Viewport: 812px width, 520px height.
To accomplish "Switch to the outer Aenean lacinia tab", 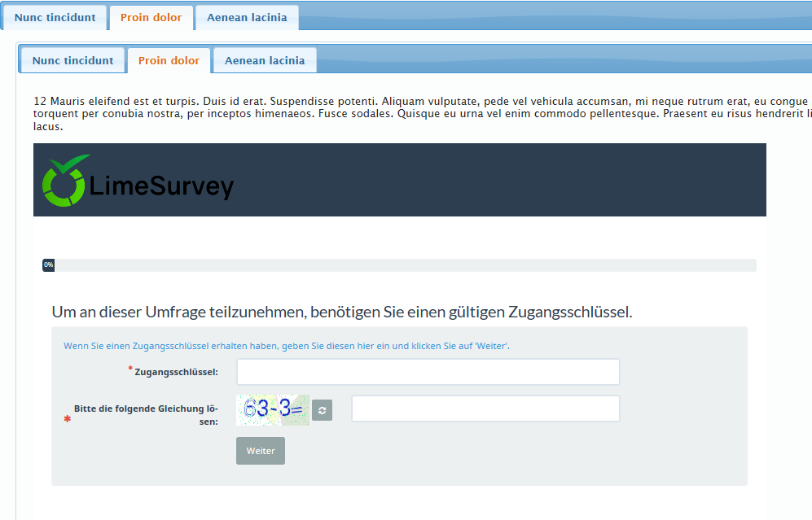I will (x=247, y=17).
